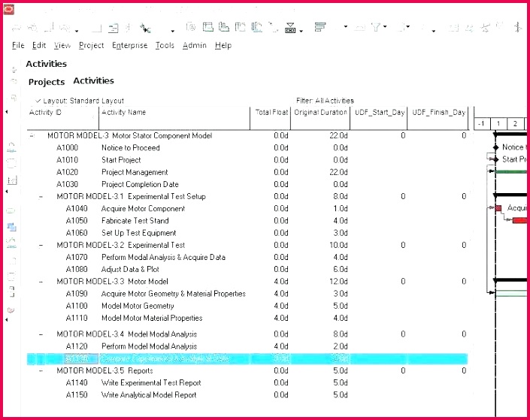Open the Enterprise menu
This screenshot has width=530, height=420.
click(129, 45)
